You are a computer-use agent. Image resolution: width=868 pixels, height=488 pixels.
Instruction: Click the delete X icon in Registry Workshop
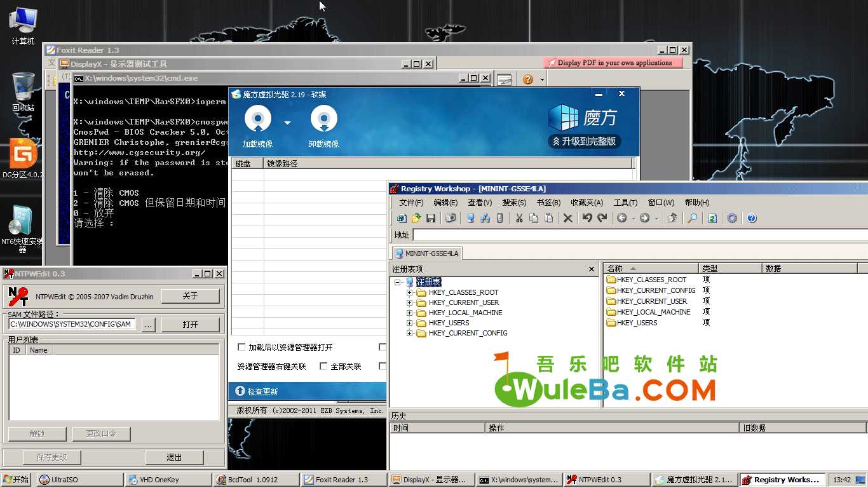(x=568, y=218)
